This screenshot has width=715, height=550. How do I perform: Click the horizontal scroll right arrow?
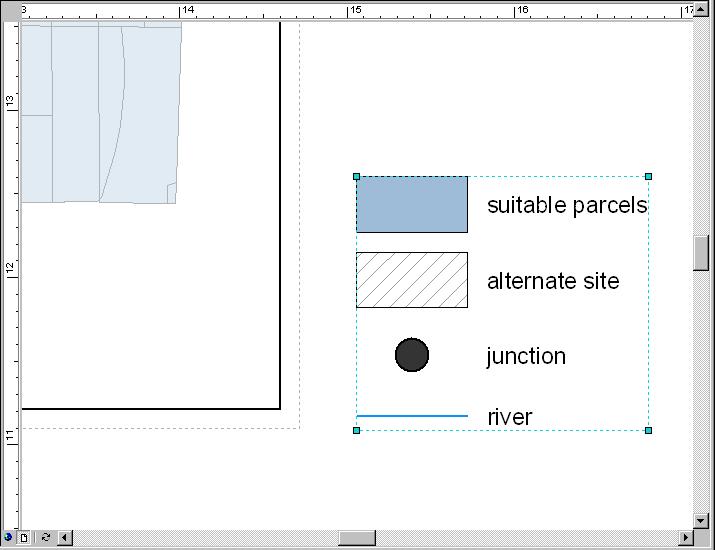pos(686,538)
